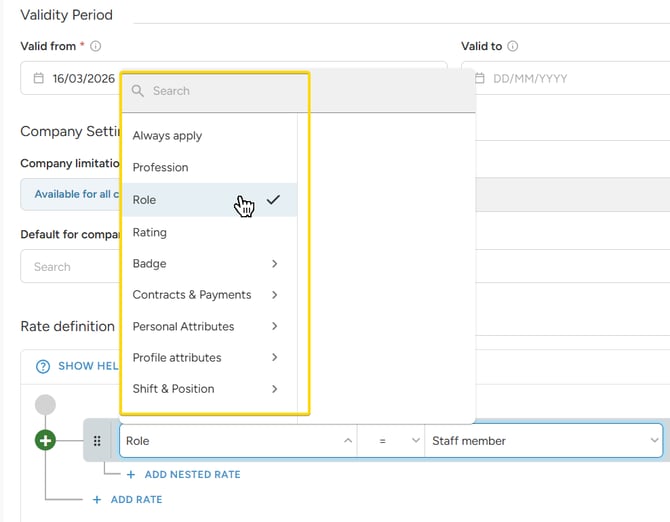Image resolution: width=670 pixels, height=522 pixels.
Task: Click Add Nested Rate link
Action: pos(191,474)
